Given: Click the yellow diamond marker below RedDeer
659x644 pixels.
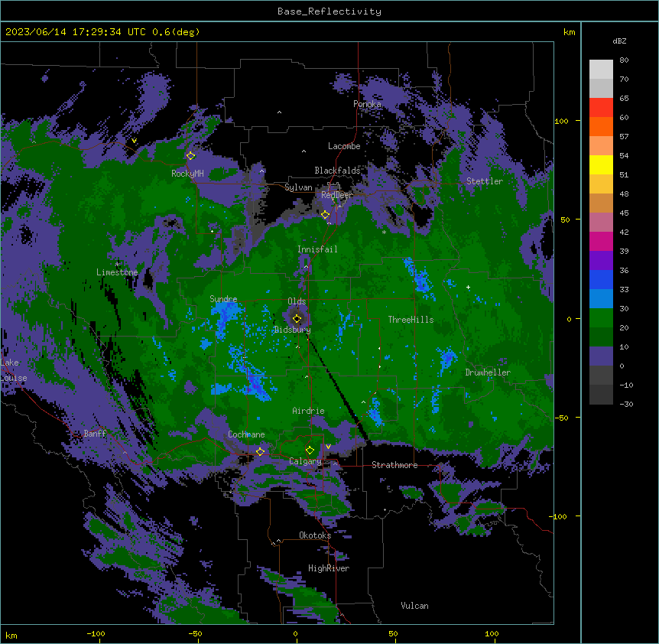Looking at the screenshot, I should tap(326, 215).
